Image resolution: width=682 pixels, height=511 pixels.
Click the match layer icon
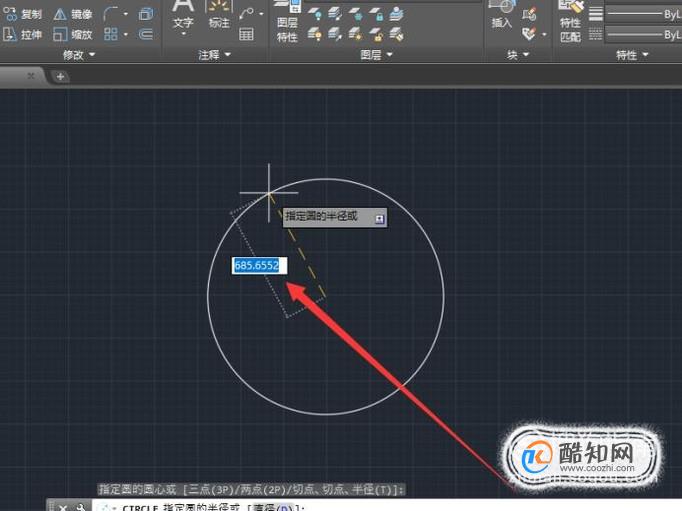click(x=397, y=34)
